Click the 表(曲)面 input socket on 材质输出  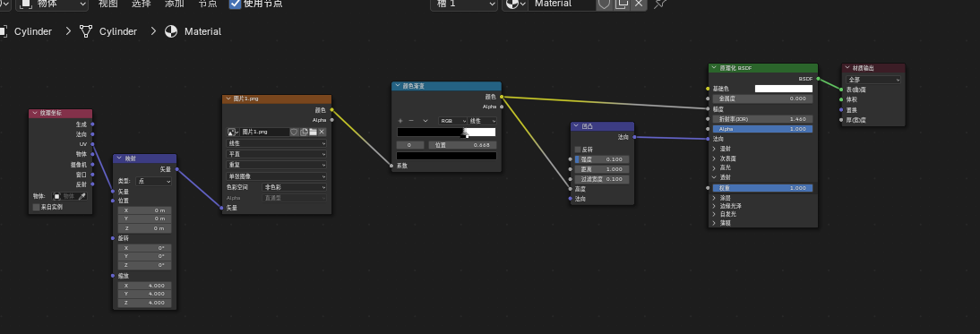click(x=842, y=90)
